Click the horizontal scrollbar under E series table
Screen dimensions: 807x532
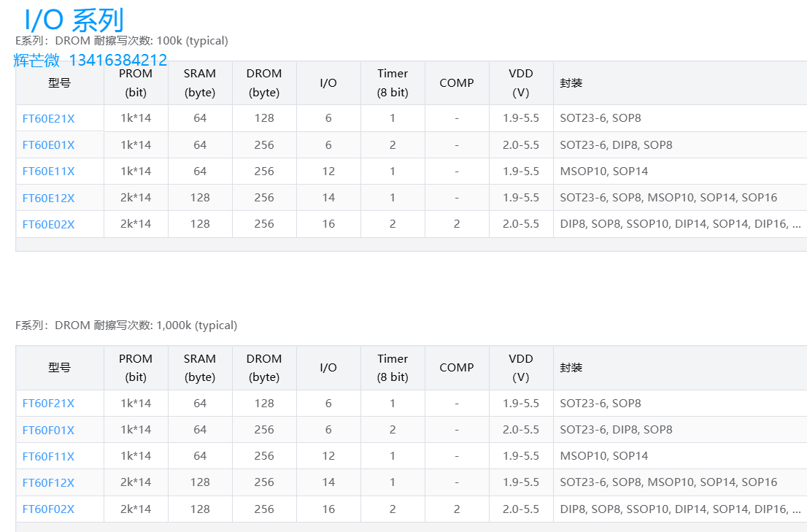[412, 244]
